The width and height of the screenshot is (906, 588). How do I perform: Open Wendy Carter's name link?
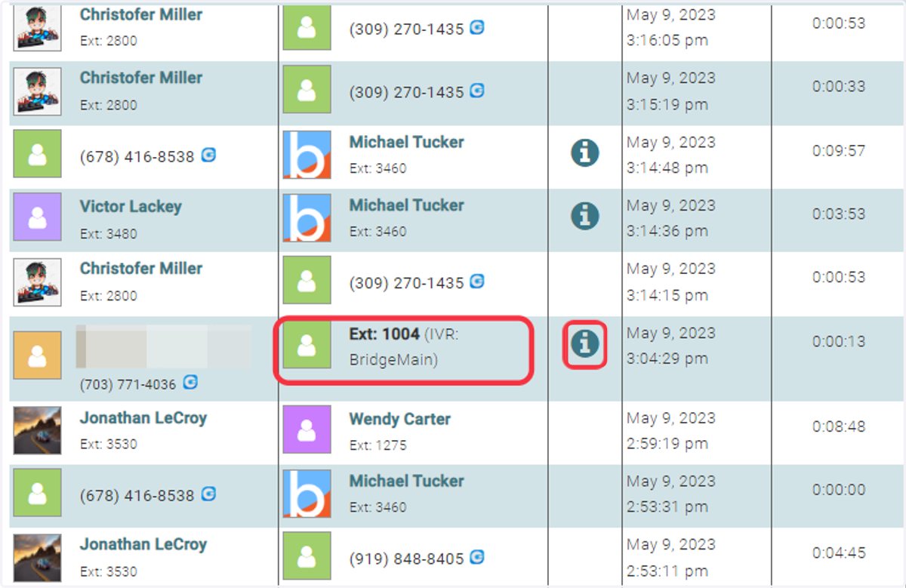(x=399, y=419)
